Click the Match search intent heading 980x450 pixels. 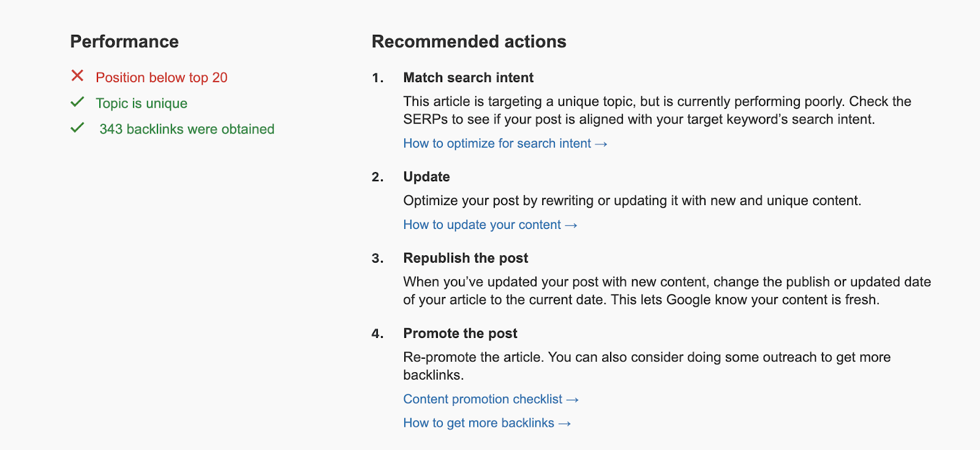(468, 78)
